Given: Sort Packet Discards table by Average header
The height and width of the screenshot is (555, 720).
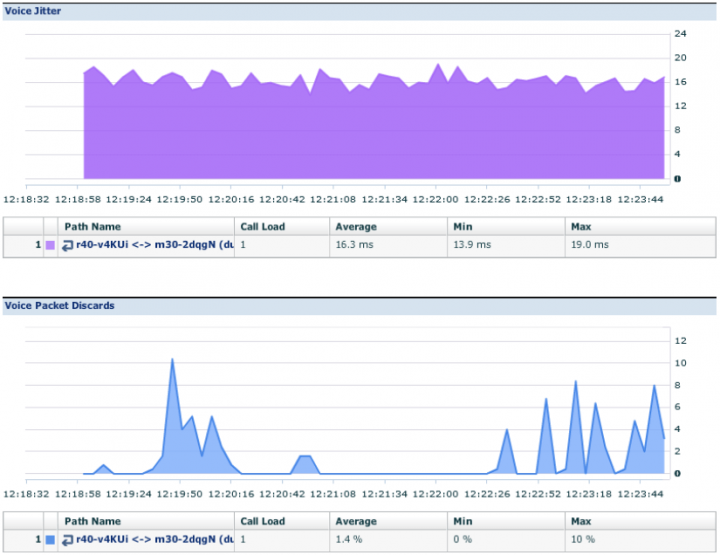Looking at the screenshot, I should (x=356, y=521).
